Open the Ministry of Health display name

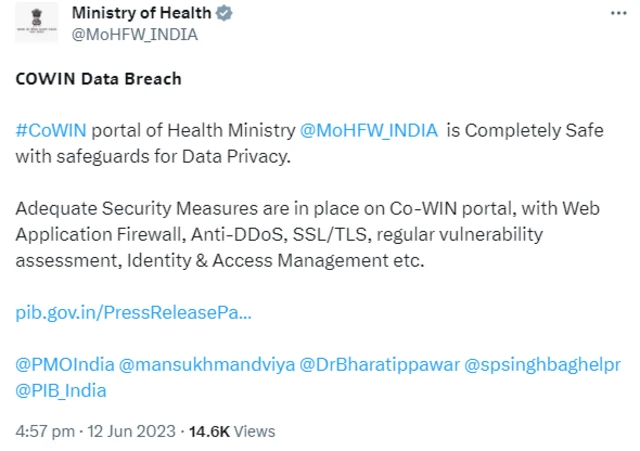pos(141,13)
